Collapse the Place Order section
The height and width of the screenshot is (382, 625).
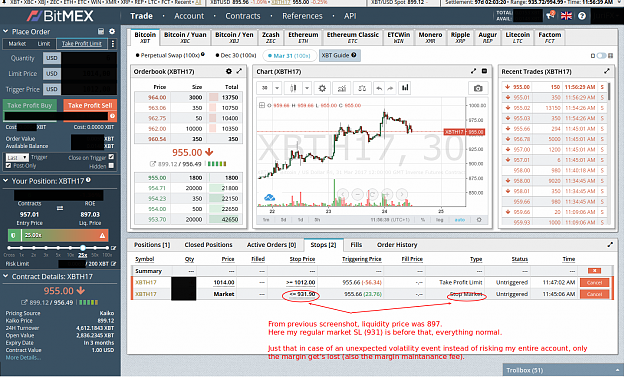(6, 31)
